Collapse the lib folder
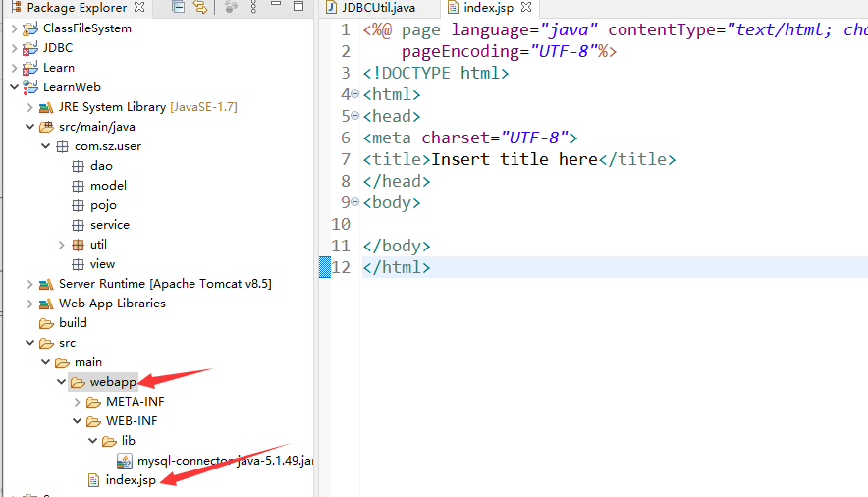 (x=93, y=441)
